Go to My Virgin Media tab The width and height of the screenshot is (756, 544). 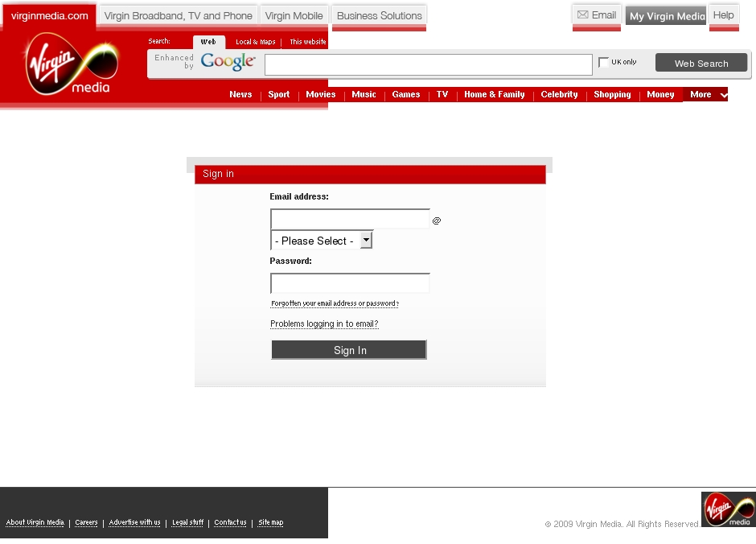(666, 16)
